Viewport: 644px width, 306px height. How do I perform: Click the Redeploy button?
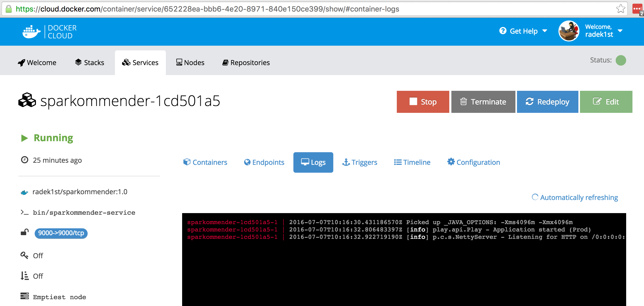[x=547, y=102]
